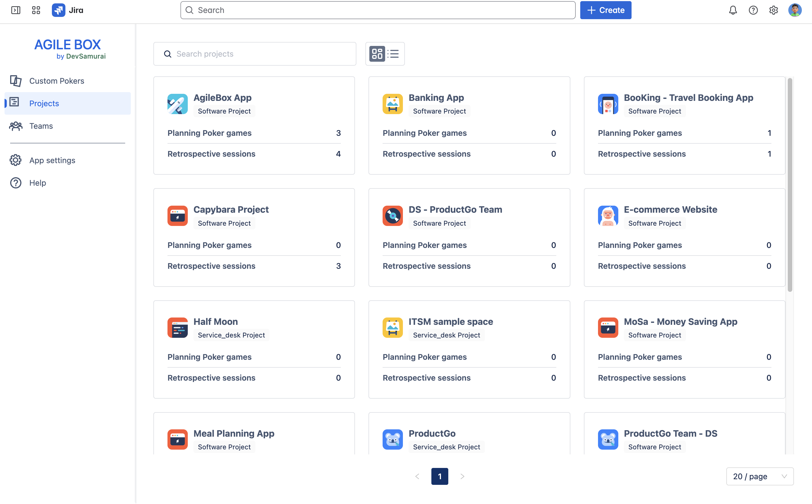Open Custom Pokers in sidebar

tap(56, 81)
